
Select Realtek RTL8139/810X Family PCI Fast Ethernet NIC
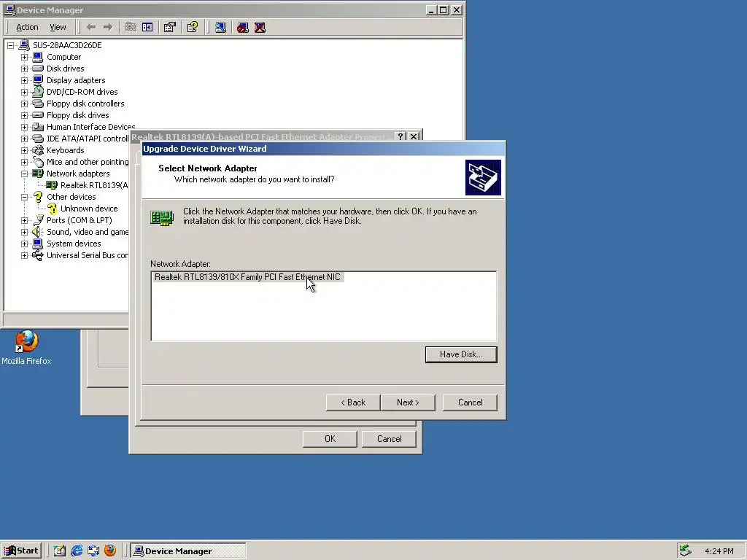point(248,276)
